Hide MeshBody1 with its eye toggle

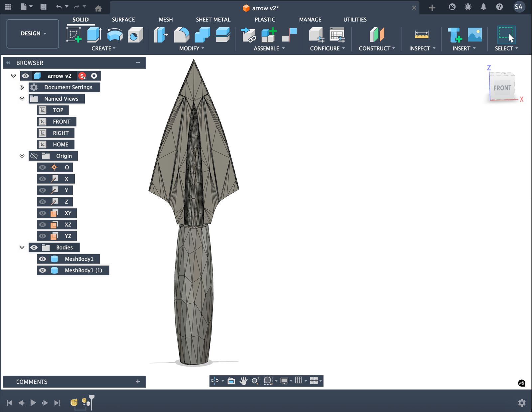[43, 259]
